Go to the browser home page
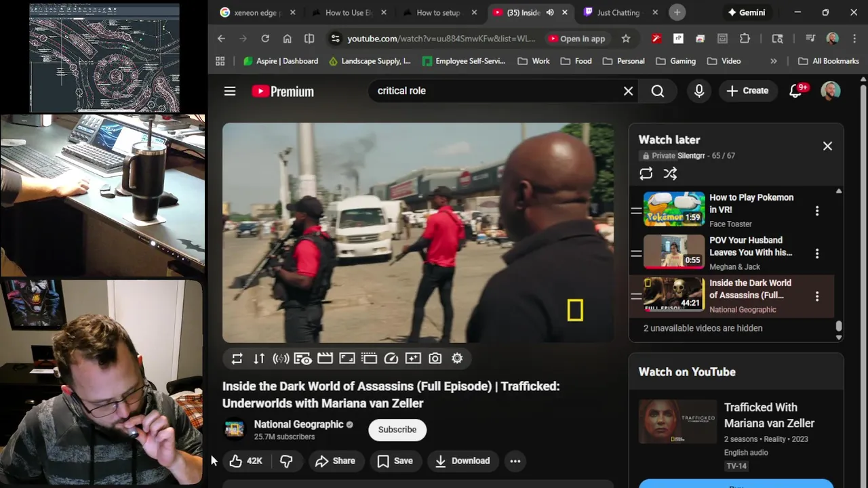The width and height of the screenshot is (868, 488). pyautogui.click(x=288, y=39)
